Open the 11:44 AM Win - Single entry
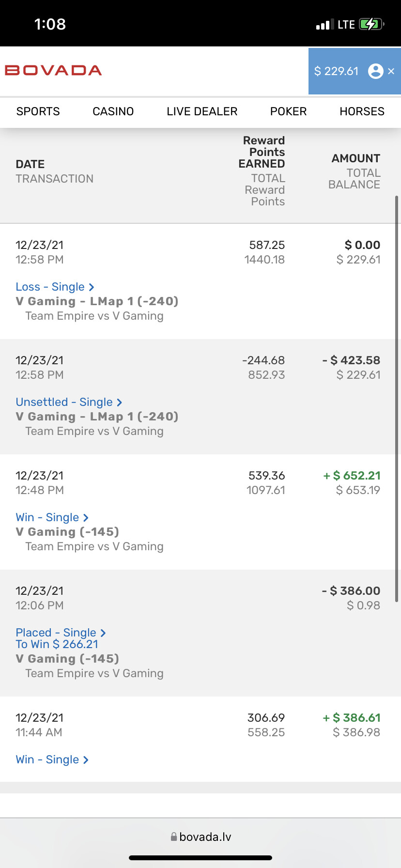This screenshot has width=401, height=868. (x=52, y=759)
